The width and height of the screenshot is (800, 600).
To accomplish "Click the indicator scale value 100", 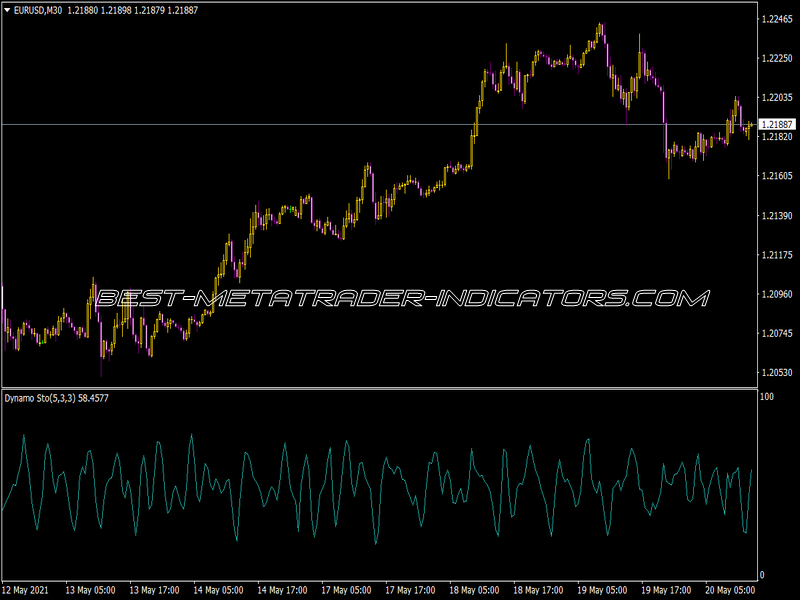I will coord(767,397).
